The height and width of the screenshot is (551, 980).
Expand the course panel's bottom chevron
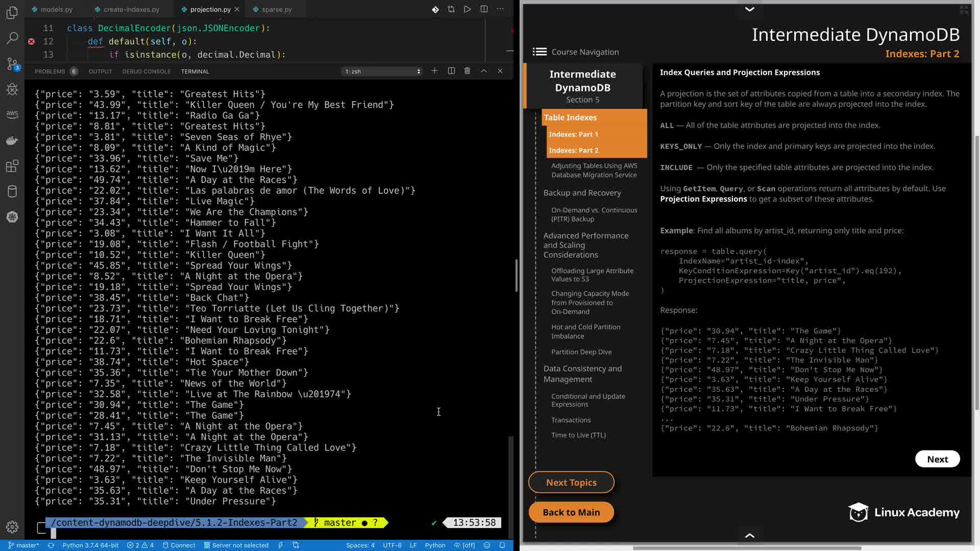tap(749, 535)
